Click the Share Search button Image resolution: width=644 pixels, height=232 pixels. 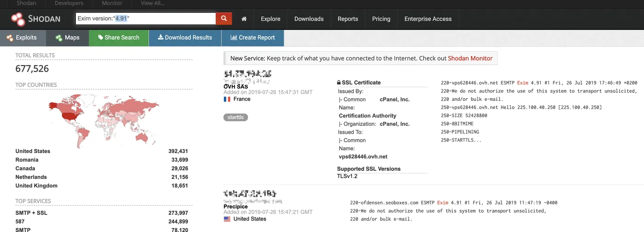point(119,38)
